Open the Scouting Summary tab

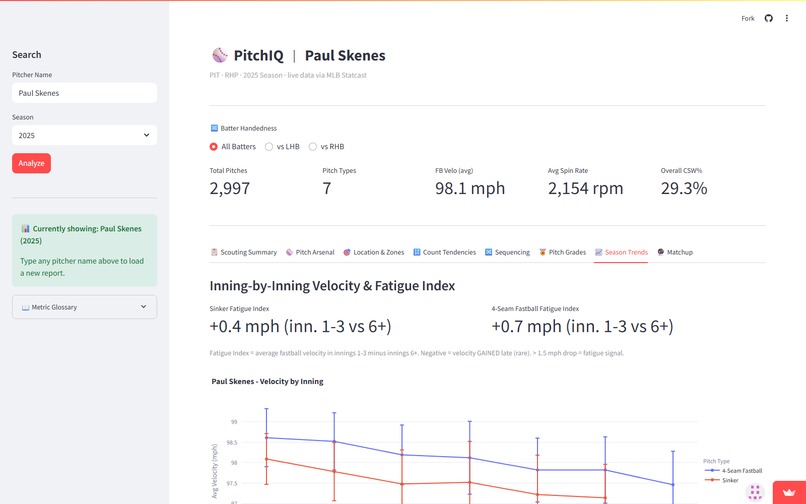tap(244, 252)
